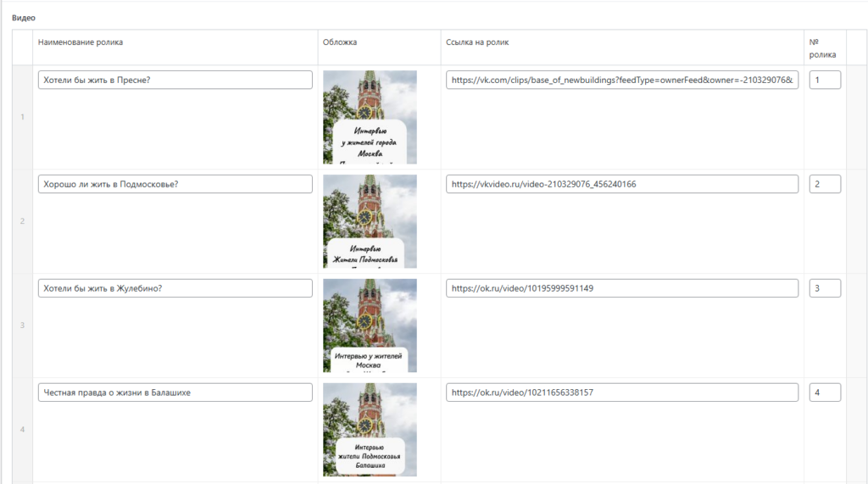This screenshot has width=868, height=484.
Task: Click the 'Ссылка на ролик' column header
Action: point(477,42)
